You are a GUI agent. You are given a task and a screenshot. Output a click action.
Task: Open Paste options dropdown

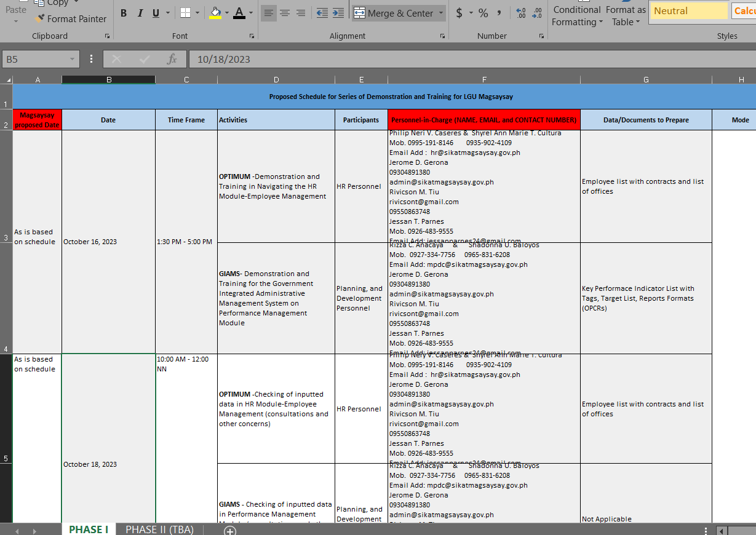16,20
